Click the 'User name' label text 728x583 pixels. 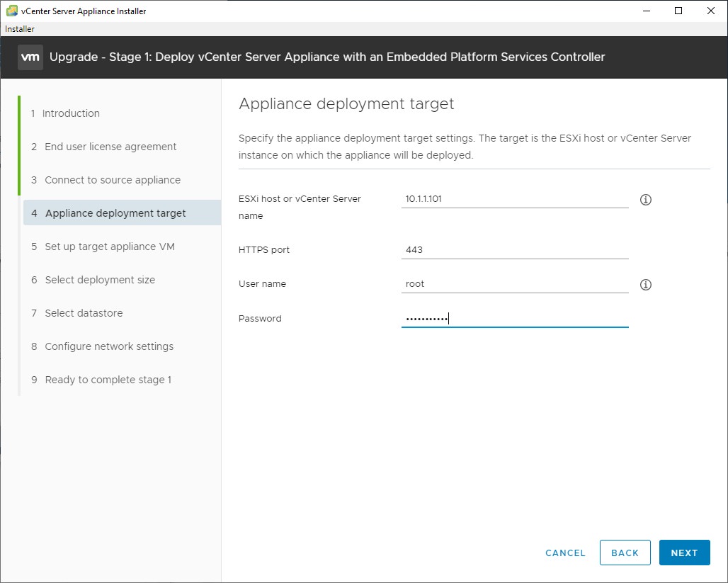click(x=262, y=284)
